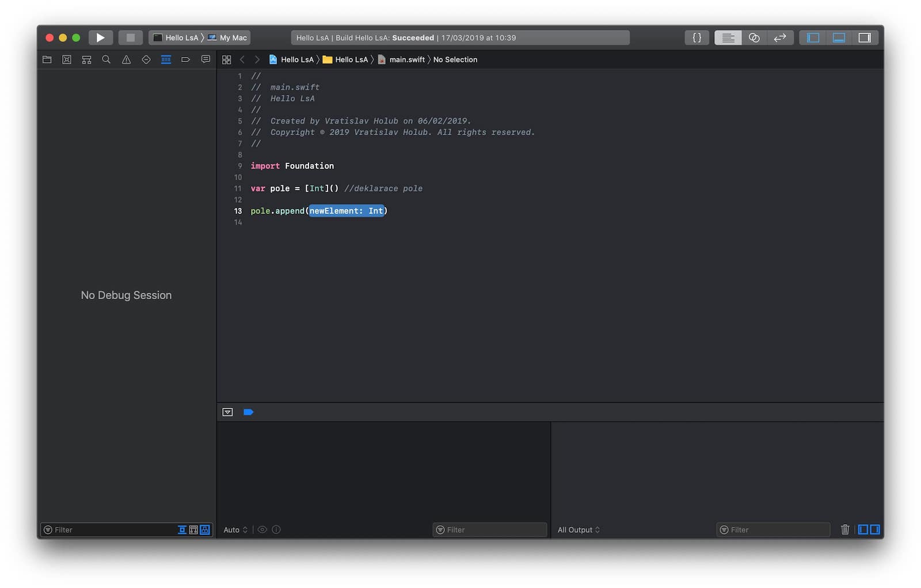This screenshot has width=921, height=588.
Task: Open the All Output dropdown
Action: (579, 530)
